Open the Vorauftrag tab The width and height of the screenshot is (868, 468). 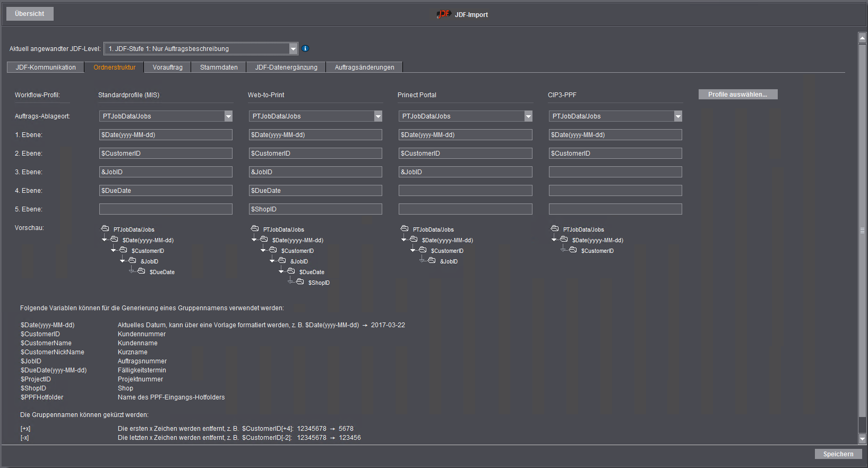[x=168, y=67]
